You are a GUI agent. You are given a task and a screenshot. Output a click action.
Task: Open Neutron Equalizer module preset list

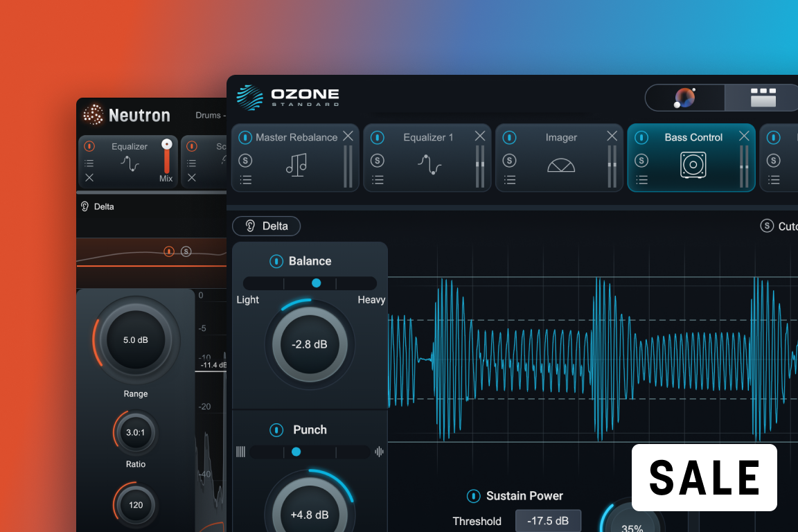tap(89, 163)
